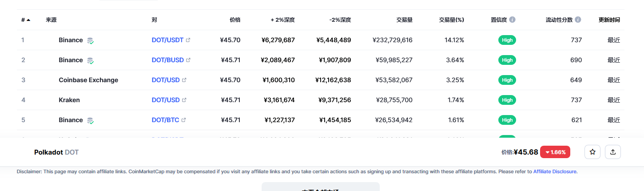Select the High confidence badge for Kraken
This screenshot has height=191, width=644.
[507, 100]
